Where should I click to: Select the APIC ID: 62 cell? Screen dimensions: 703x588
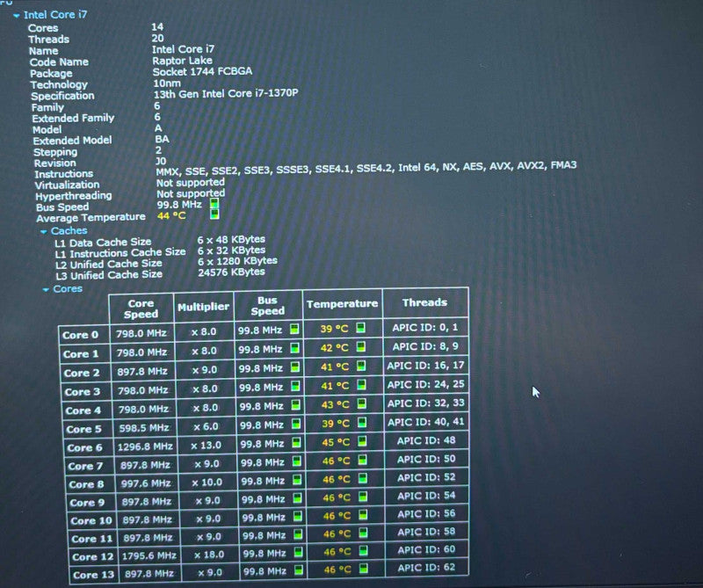coord(426,568)
